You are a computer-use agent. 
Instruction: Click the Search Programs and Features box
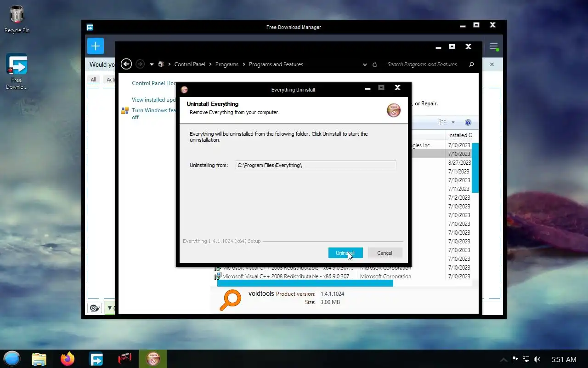point(422,64)
